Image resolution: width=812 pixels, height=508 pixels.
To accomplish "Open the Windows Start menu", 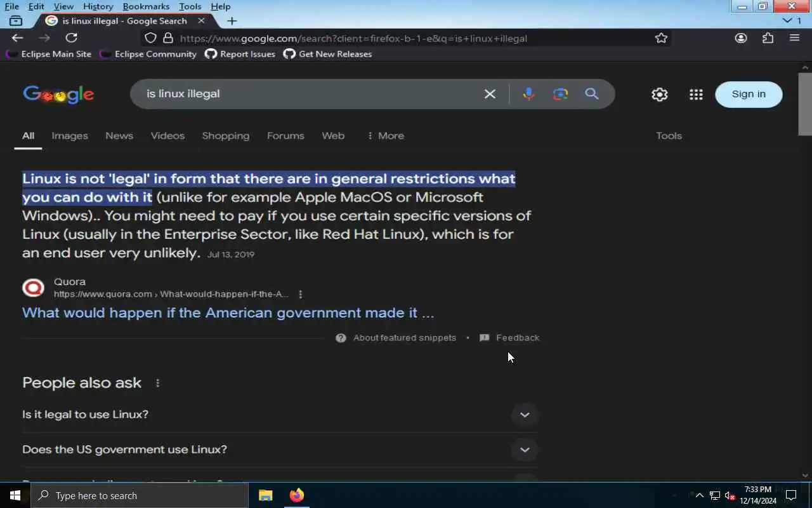I will 15,495.
